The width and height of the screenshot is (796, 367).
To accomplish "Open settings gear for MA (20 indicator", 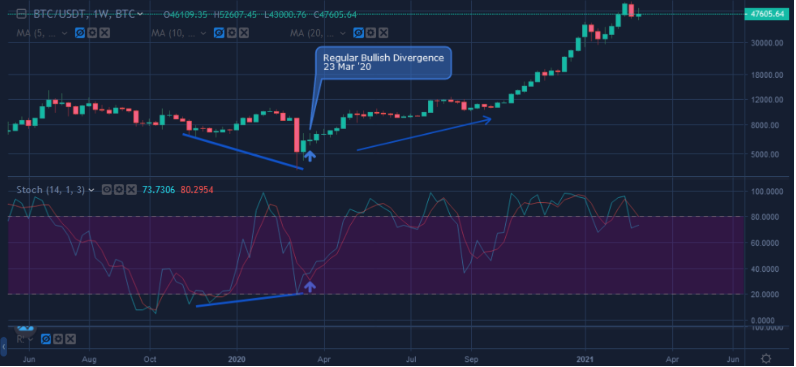I will [x=371, y=34].
